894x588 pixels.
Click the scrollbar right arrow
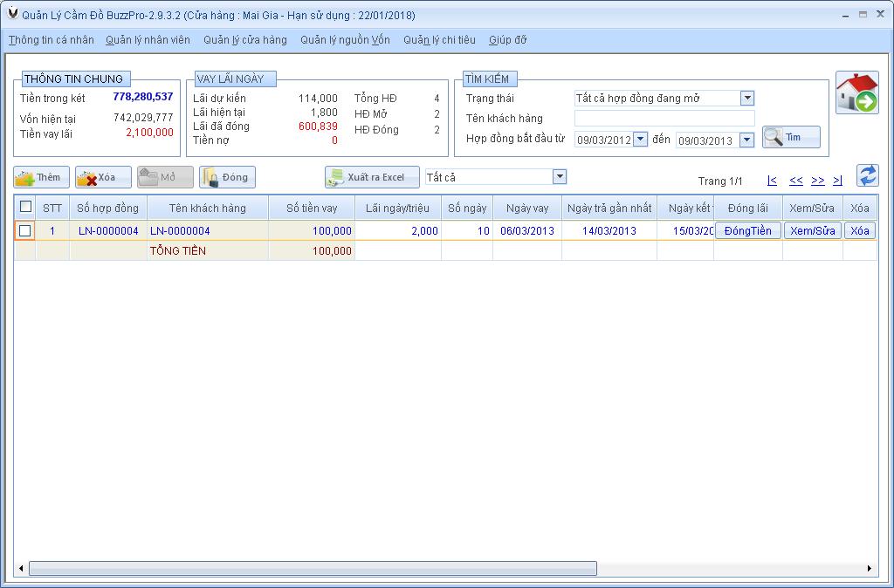coord(870,568)
